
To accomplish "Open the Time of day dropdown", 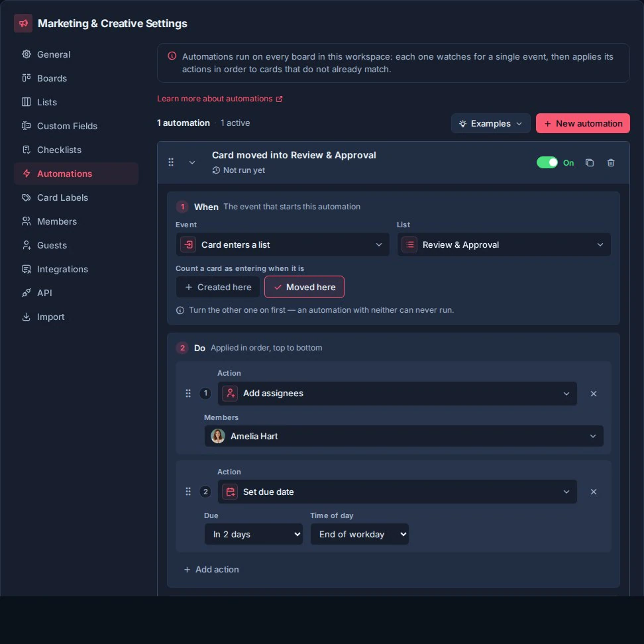I will [359, 534].
